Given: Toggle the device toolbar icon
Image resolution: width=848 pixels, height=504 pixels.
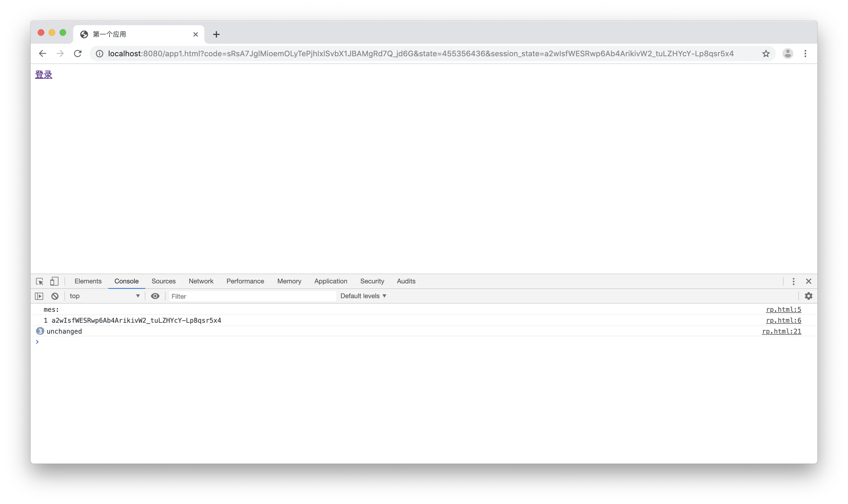Looking at the screenshot, I should coord(54,281).
